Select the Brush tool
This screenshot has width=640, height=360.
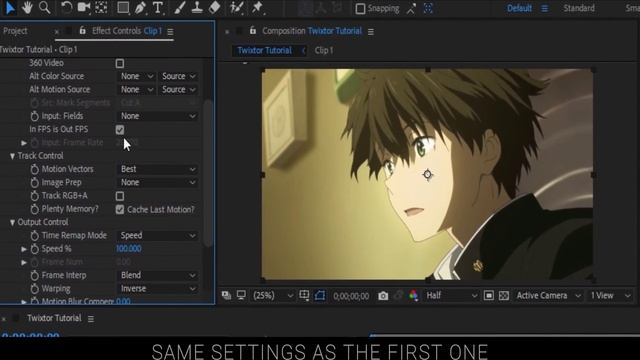coord(180,7)
